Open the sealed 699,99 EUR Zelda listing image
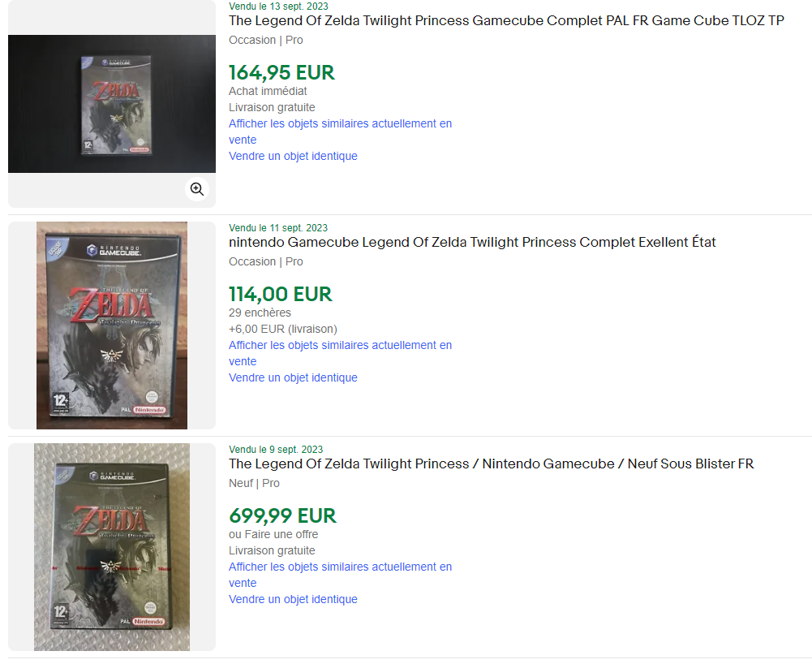Viewport: 812px width, 664px height. pyautogui.click(x=112, y=547)
